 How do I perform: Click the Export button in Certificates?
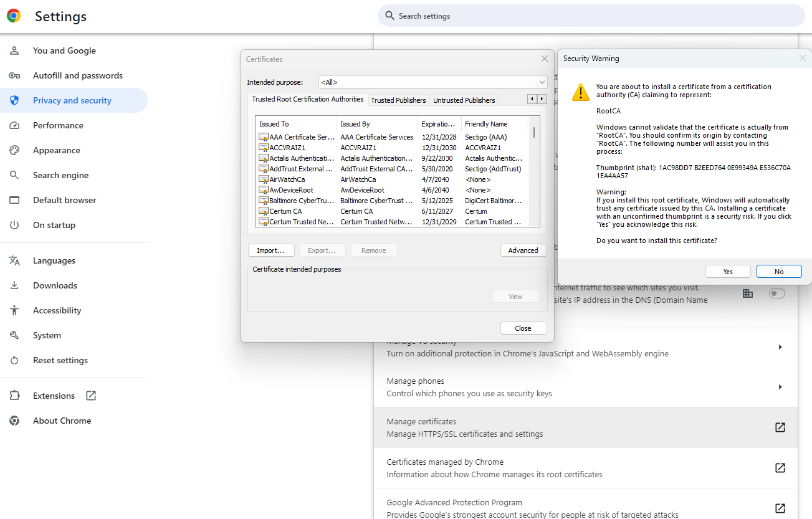coord(322,250)
